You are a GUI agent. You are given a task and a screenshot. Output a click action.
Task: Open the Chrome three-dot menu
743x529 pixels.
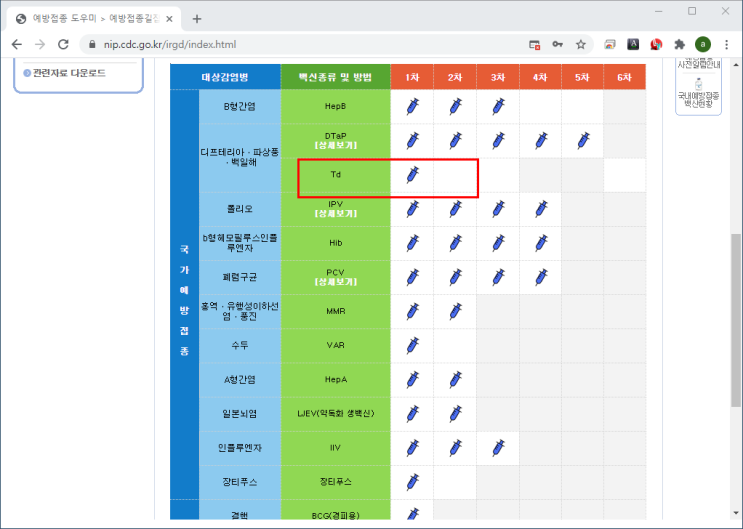coord(726,45)
